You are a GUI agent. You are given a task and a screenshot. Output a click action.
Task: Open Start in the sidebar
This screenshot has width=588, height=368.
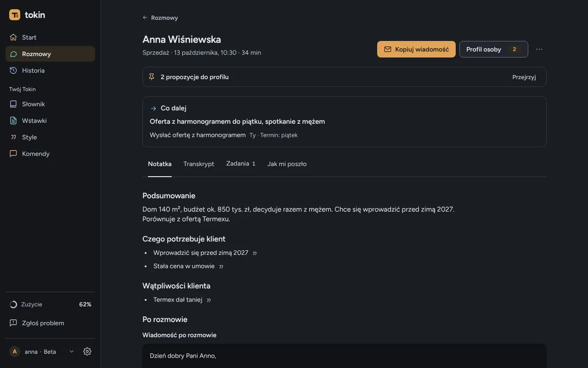[x=50, y=37]
